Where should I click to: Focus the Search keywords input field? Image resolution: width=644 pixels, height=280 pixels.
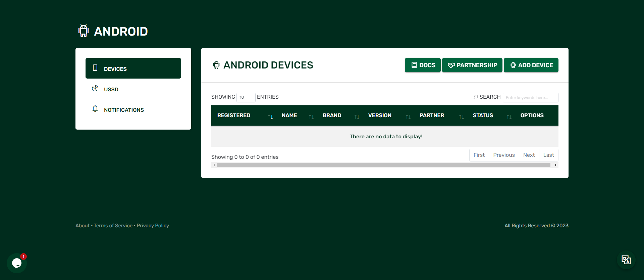pos(531,97)
